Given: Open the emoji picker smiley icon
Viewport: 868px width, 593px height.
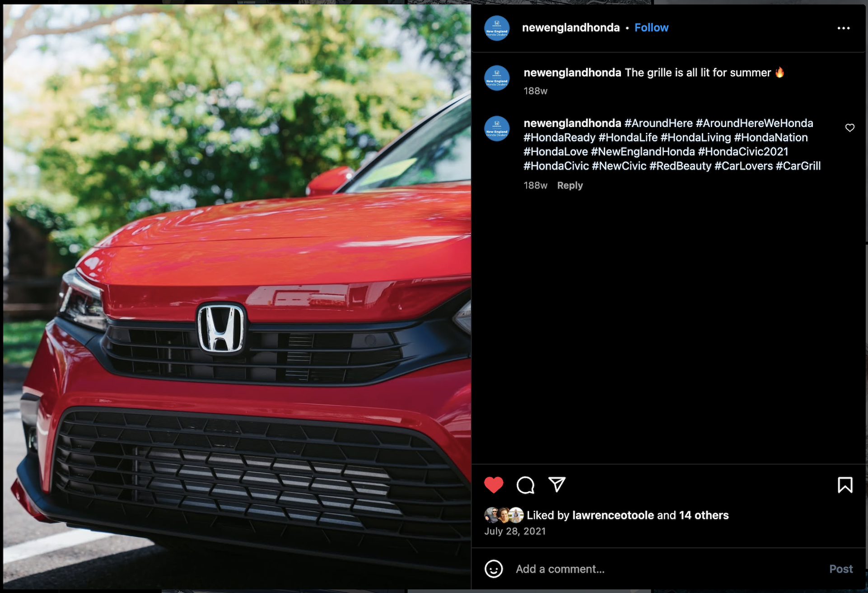Looking at the screenshot, I should pos(494,569).
